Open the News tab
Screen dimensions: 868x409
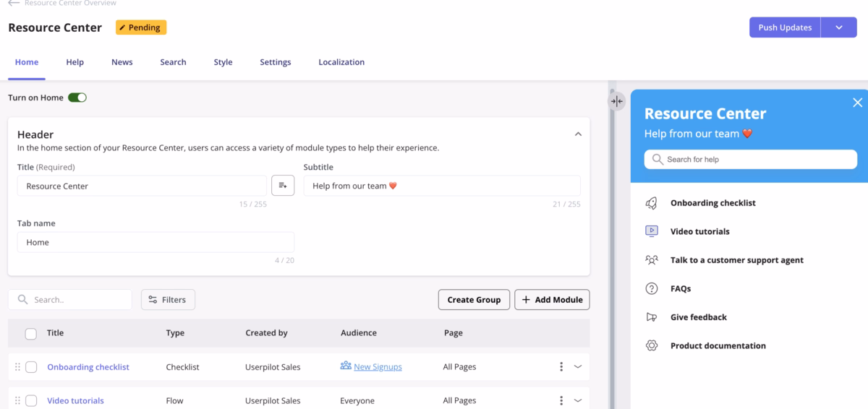pyautogui.click(x=122, y=62)
